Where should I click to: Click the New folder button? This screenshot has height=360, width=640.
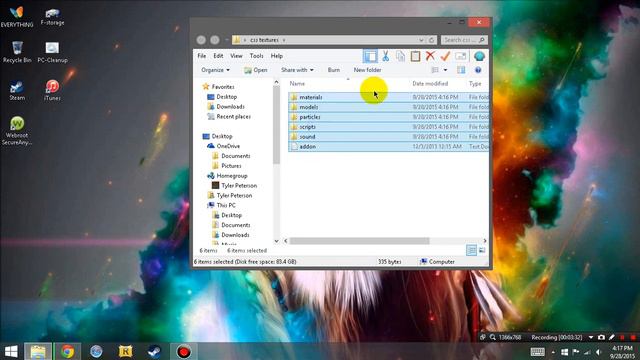(x=367, y=70)
